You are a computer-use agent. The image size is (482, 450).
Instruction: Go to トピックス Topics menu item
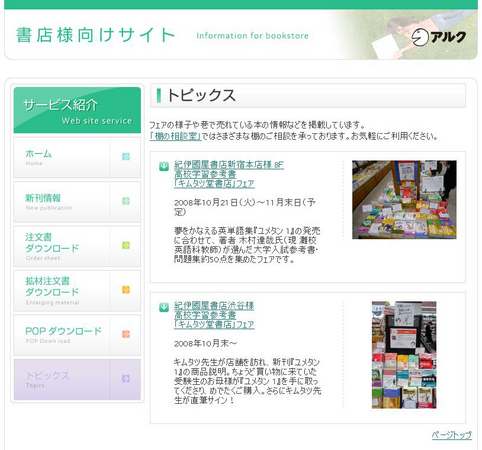pos(77,379)
